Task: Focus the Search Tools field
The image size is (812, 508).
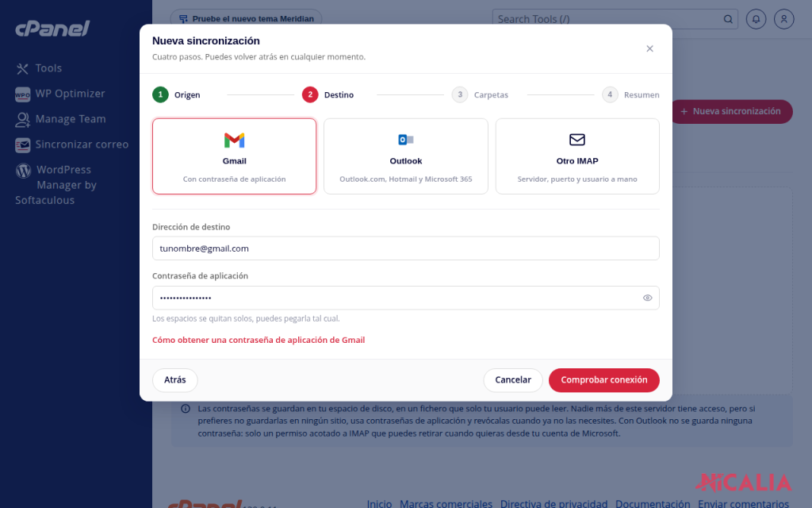Action: coord(606,19)
